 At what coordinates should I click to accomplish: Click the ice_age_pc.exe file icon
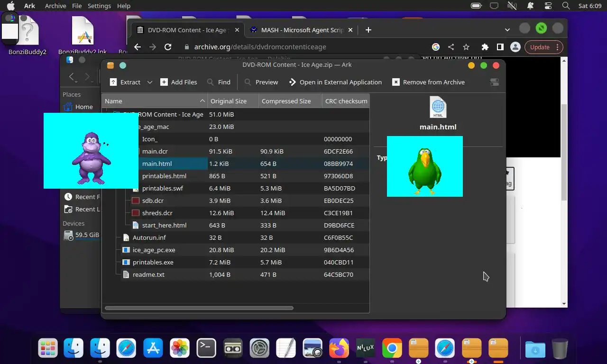(x=126, y=250)
